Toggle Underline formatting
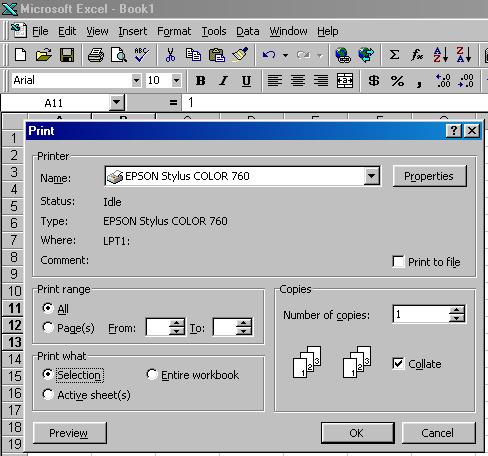The image size is (488, 456). 246,81
